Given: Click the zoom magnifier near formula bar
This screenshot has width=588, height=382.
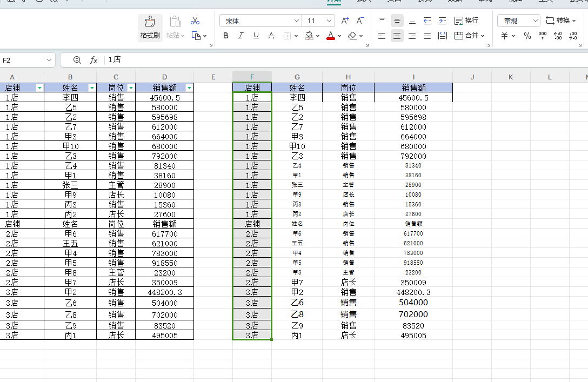Looking at the screenshot, I should point(77,60).
